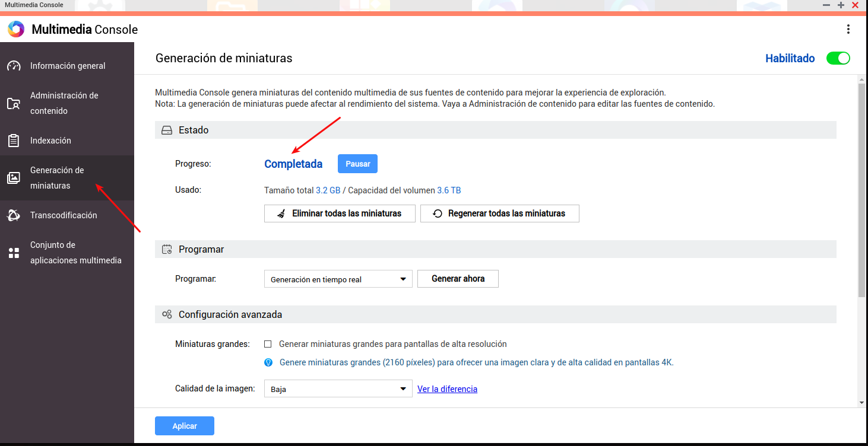868x446 pixels.
Task: Click the Administración de contenido folder icon
Action: coord(14,104)
